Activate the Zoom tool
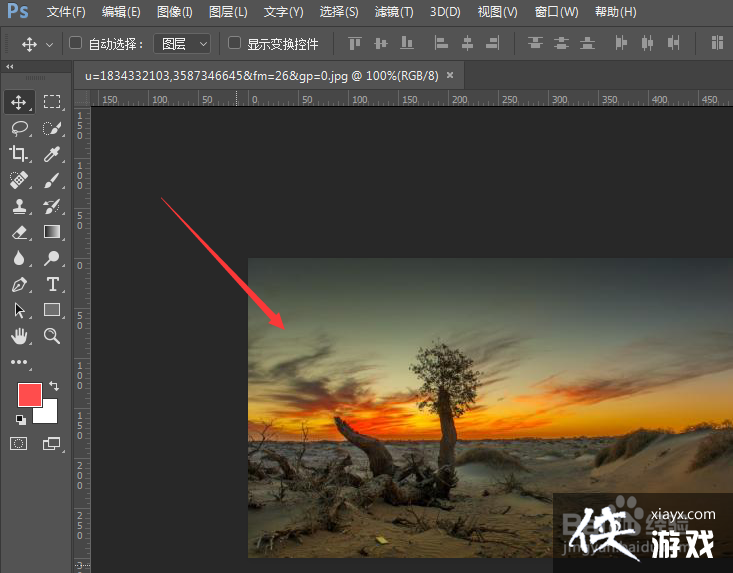 point(52,336)
